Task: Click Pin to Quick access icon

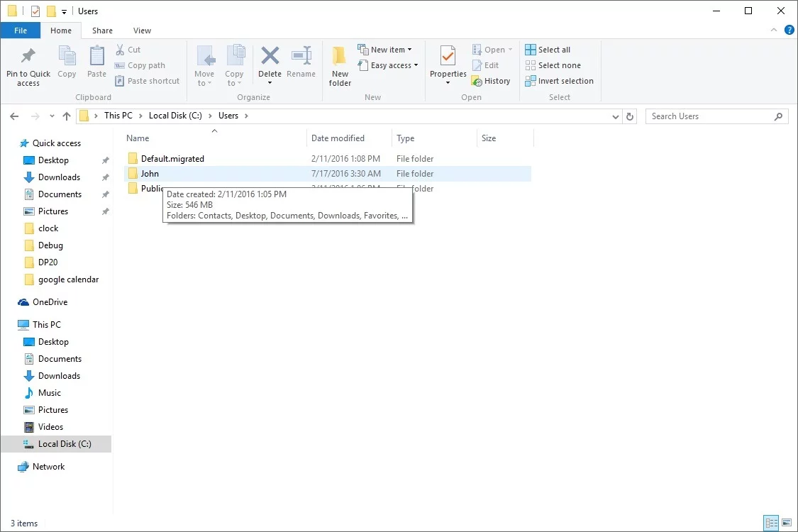Action: tap(28, 56)
